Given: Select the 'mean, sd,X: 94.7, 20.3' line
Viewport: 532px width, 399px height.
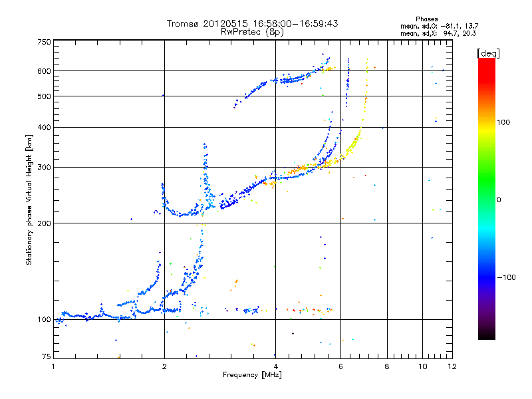Looking at the screenshot, I should tap(438, 33).
